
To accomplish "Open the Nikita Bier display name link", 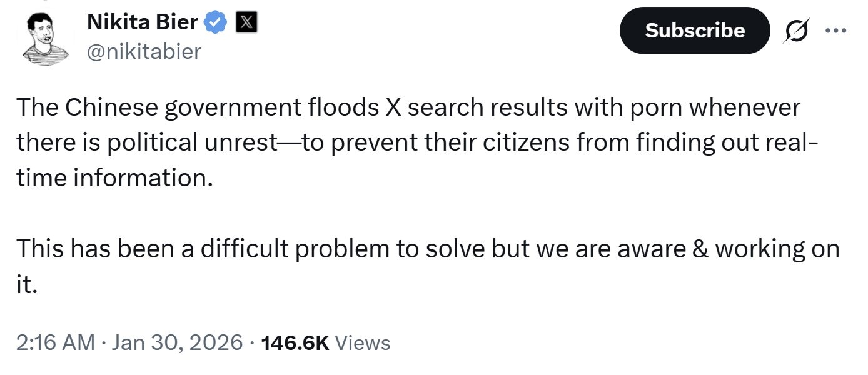I will 143,23.
